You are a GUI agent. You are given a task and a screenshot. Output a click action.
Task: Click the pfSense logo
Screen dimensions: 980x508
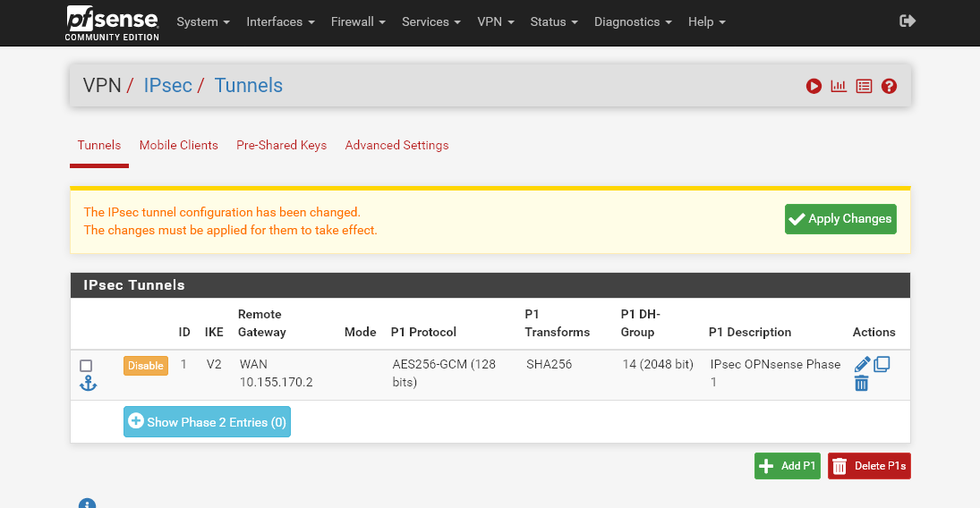112,22
